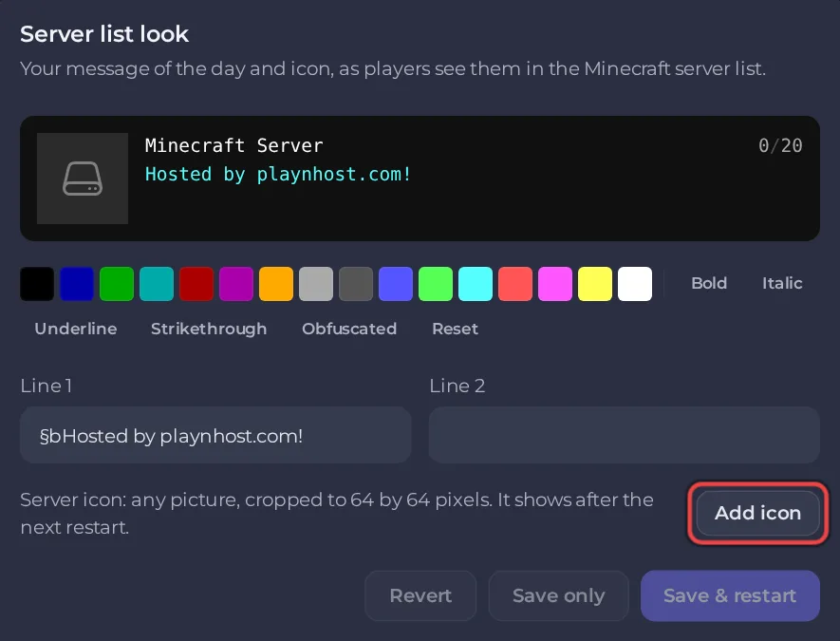Apply the Reset formatting code
This screenshot has height=641, width=840.
[455, 329]
